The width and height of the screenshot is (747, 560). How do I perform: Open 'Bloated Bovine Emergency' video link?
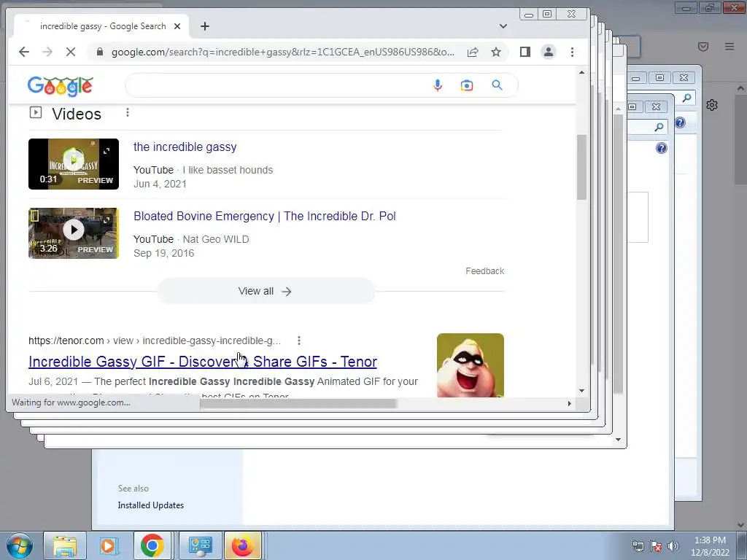point(264,216)
